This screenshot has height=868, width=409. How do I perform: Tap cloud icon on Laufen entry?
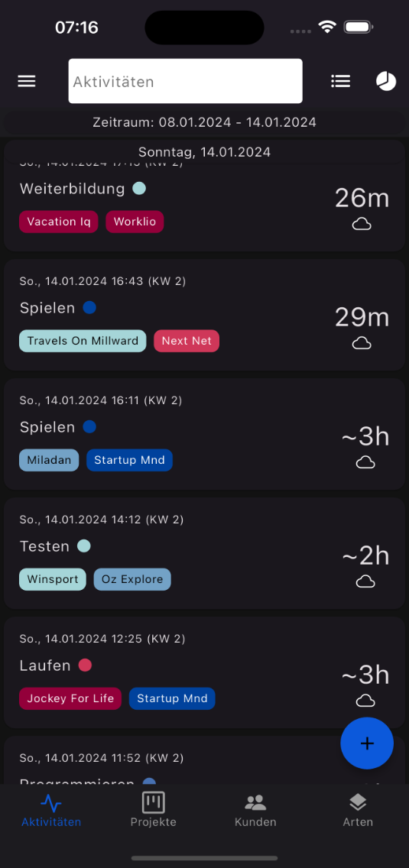pos(365,701)
